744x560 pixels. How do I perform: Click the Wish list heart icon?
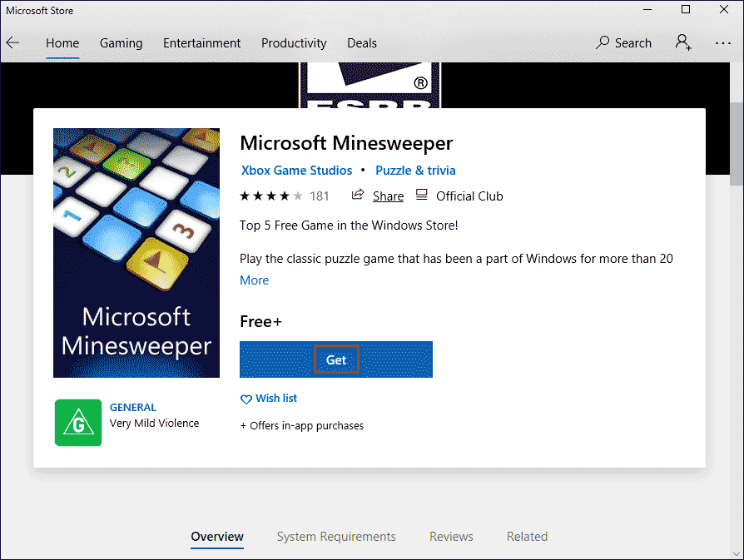point(246,399)
